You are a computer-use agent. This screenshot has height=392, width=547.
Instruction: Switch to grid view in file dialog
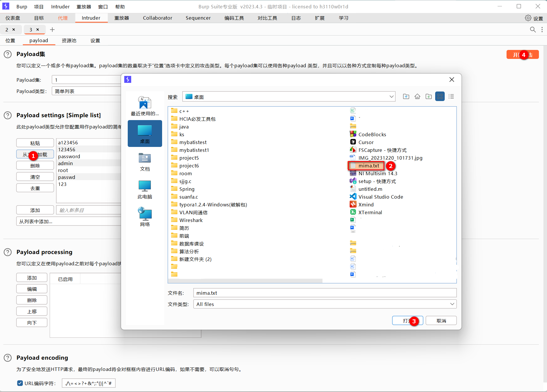click(x=440, y=96)
